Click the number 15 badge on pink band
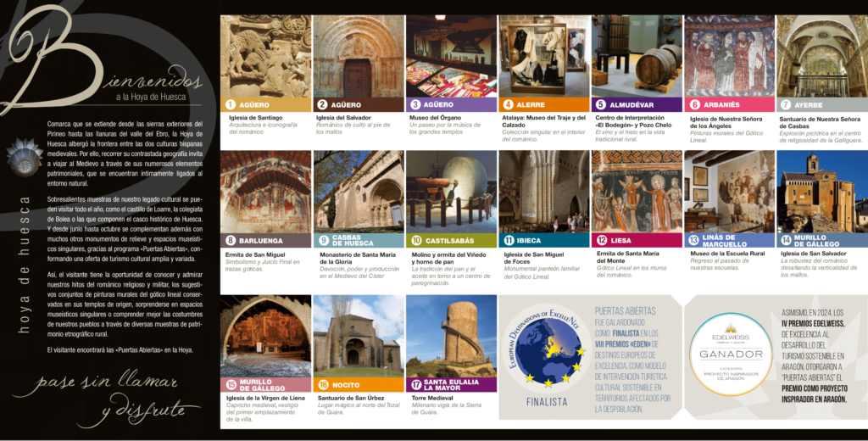Screen dimensions: 868x441 click(x=231, y=384)
